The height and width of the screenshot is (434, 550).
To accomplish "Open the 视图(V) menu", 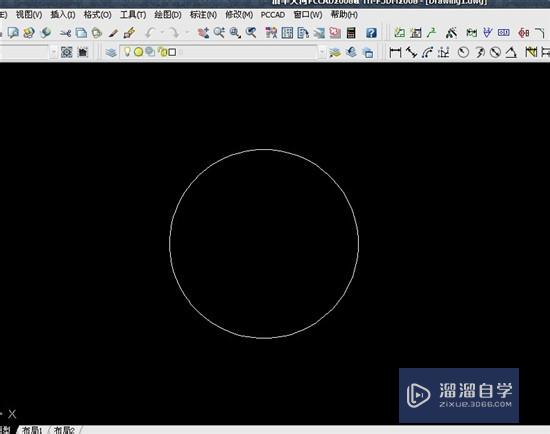I will pyautogui.click(x=29, y=15).
